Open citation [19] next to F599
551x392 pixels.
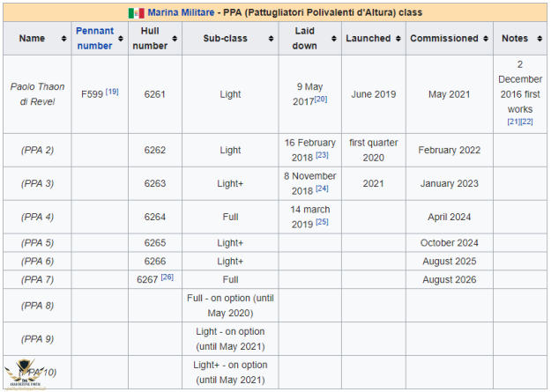[x=112, y=92]
